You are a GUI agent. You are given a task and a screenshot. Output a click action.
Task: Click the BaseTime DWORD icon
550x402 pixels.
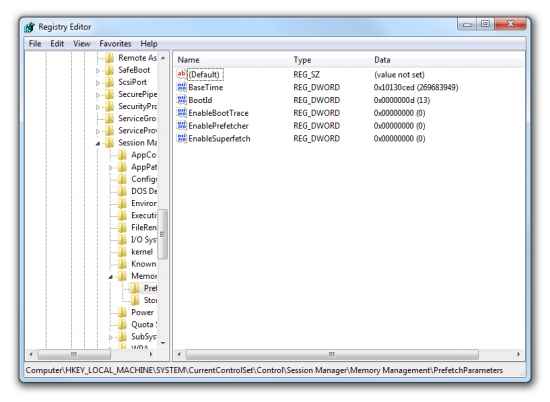tap(181, 87)
